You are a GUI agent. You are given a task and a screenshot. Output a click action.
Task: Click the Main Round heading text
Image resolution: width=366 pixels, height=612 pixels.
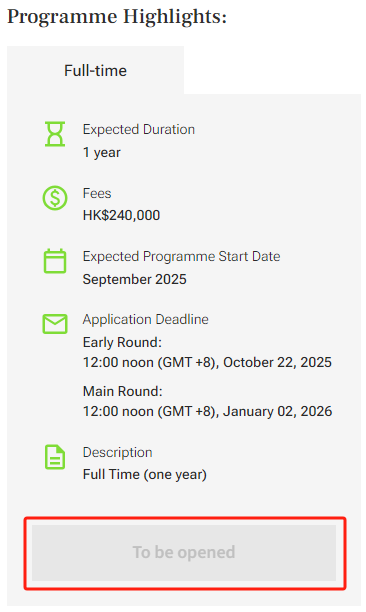click(123, 391)
